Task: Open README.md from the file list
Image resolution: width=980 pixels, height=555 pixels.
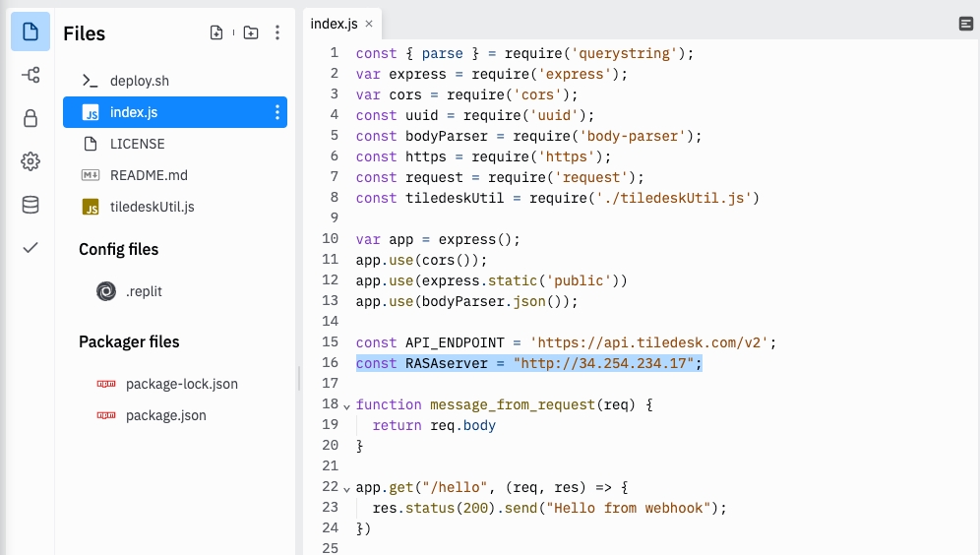Action: (149, 175)
